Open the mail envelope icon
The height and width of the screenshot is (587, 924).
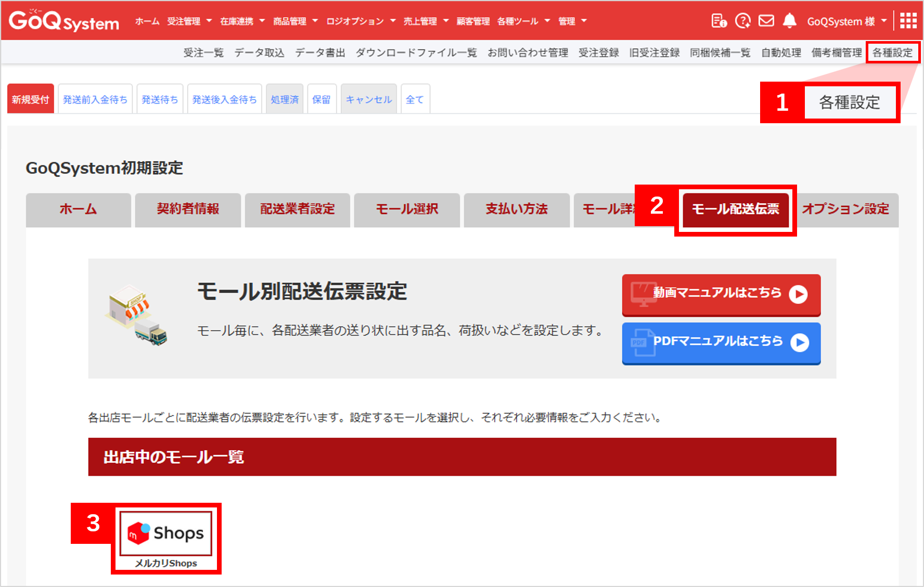coord(766,21)
